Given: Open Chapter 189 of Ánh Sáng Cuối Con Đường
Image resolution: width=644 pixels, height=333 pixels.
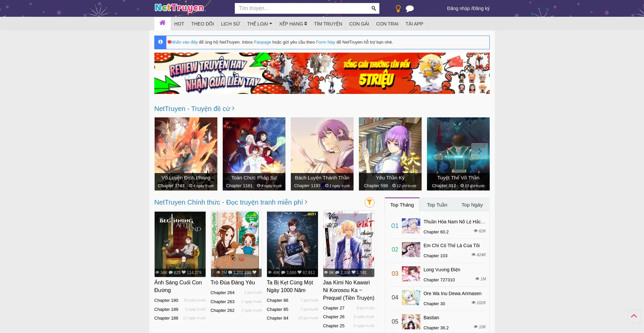Looking at the screenshot, I should click(166, 310).
